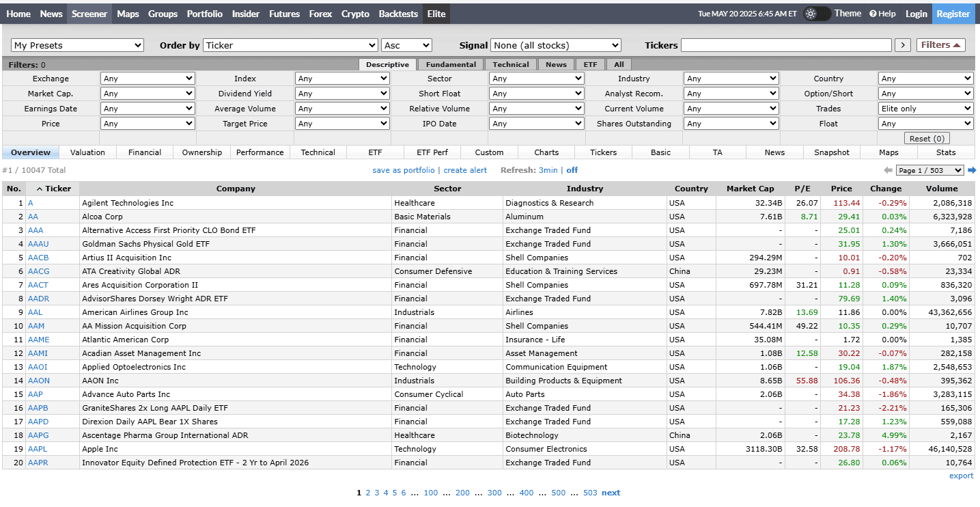Click the Apple Inc company cell

(236, 449)
